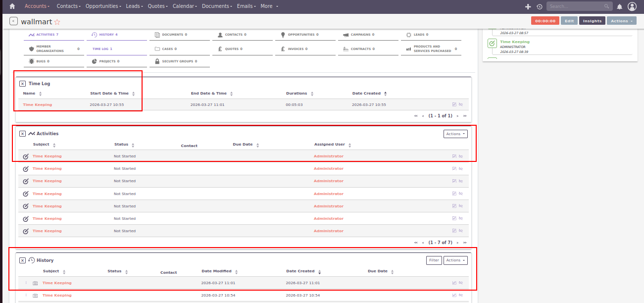This screenshot has width=644, height=303.
Task: Collapse the Time Log subpanel
Action: pyautogui.click(x=22, y=84)
